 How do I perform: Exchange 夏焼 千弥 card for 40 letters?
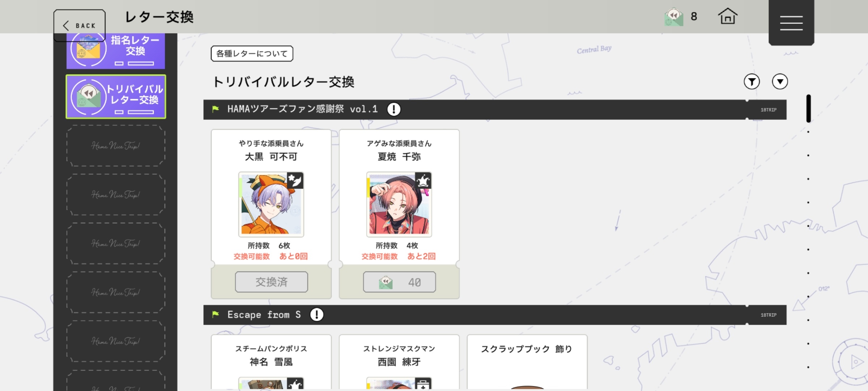(x=399, y=282)
